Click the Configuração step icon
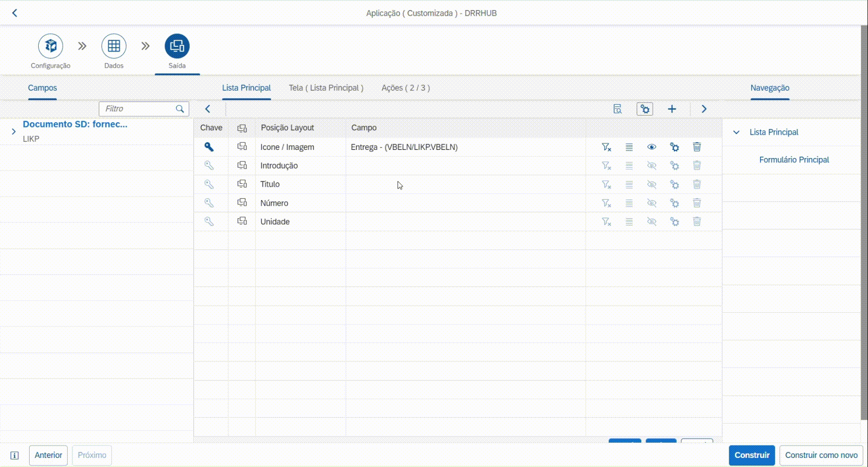The width and height of the screenshot is (868, 467). coord(51,46)
